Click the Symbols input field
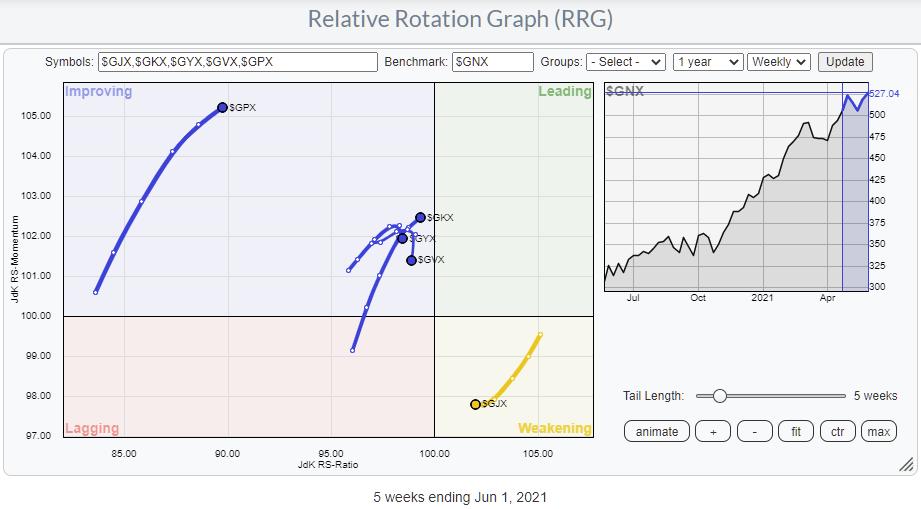Image resolution: width=921 pixels, height=509 pixels. pos(237,62)
